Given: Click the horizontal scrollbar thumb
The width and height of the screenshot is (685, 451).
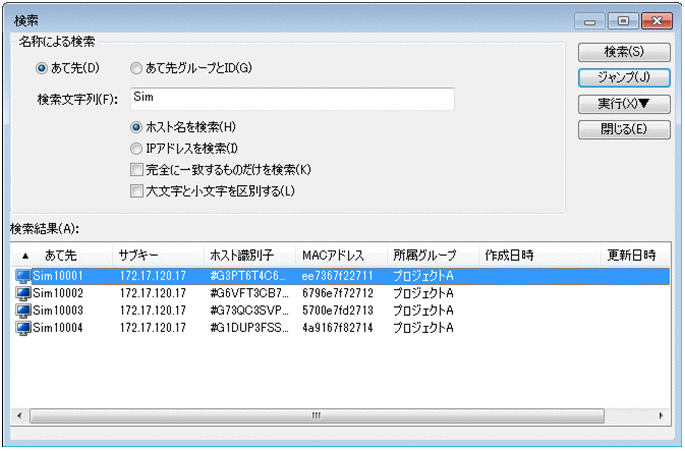Looking at the screenshot, I should [x=317, y=416].
